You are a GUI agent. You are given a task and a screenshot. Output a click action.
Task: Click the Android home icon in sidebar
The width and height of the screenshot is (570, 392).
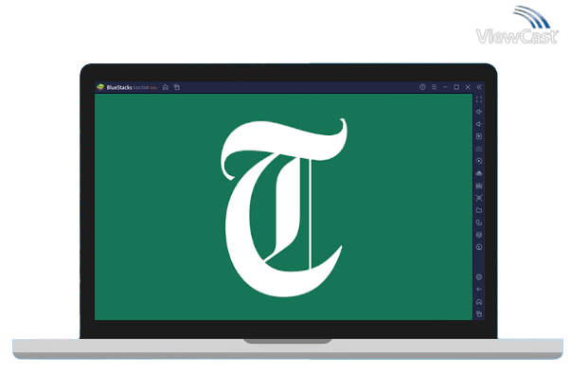[x=479, y=302]
